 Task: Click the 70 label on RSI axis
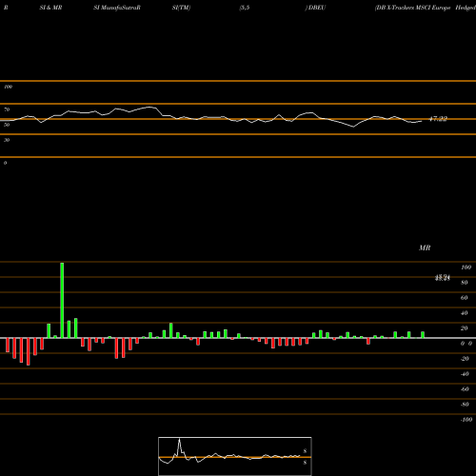tap(7, 109)
